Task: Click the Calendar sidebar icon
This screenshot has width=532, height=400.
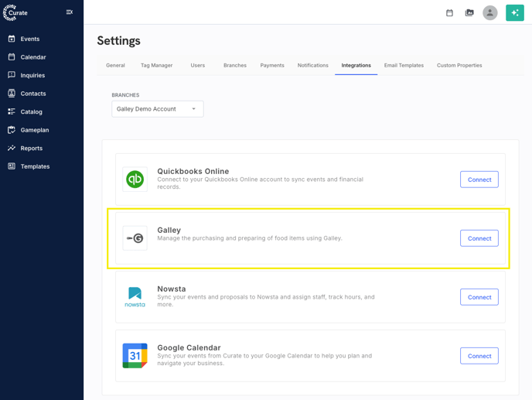Action: 12,57
